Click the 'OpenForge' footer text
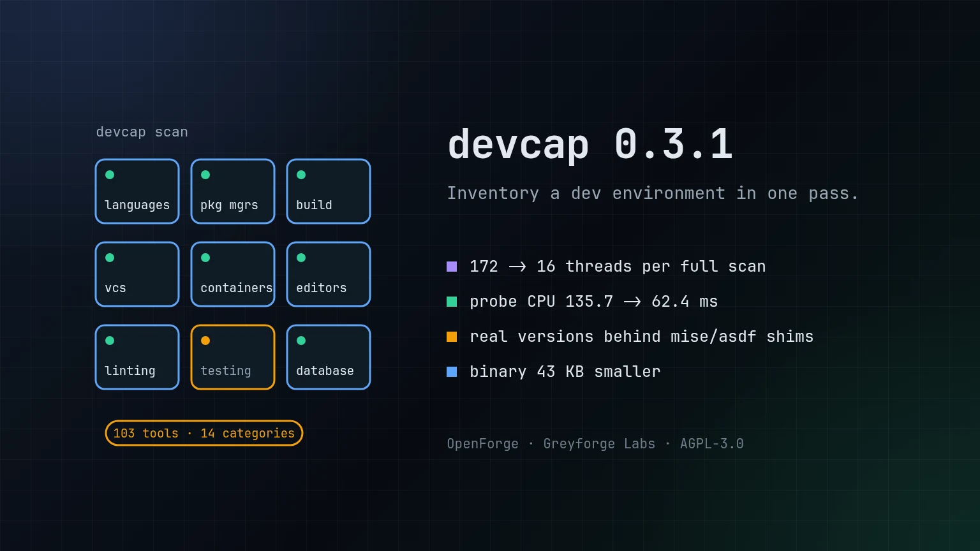 click(x=483, y=444)
